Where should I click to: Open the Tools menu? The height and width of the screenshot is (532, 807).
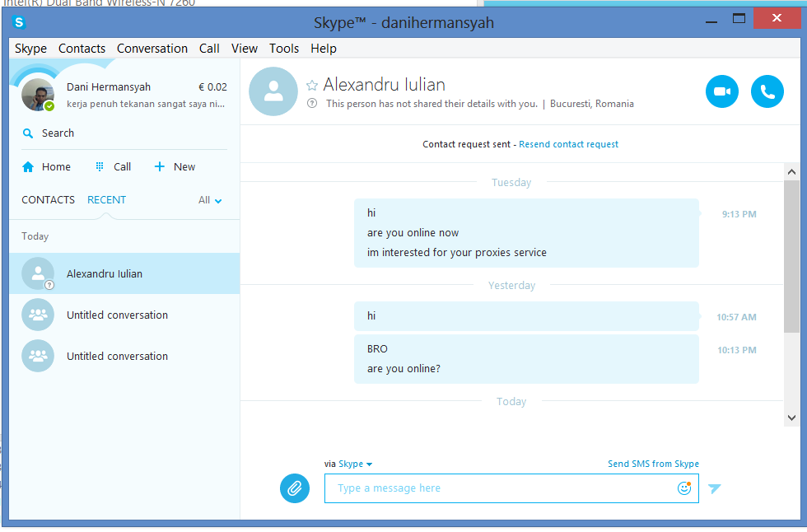point(284,49)
